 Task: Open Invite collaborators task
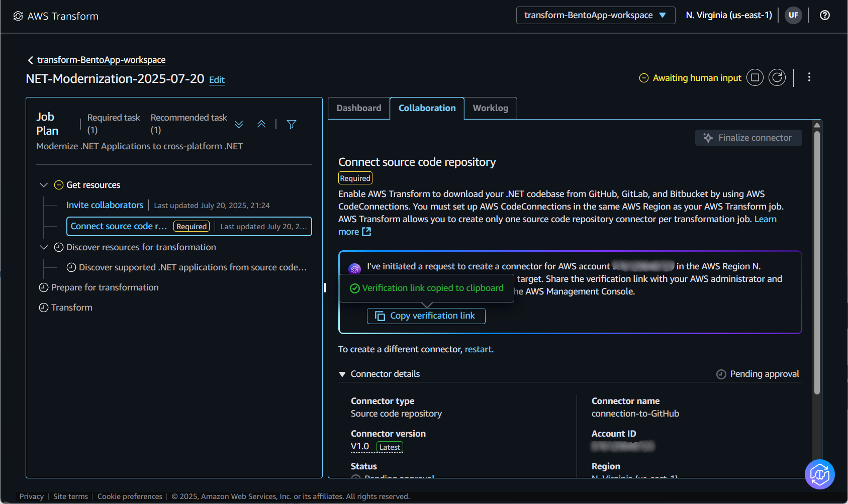pyautogui.click(x=105, y=205)
